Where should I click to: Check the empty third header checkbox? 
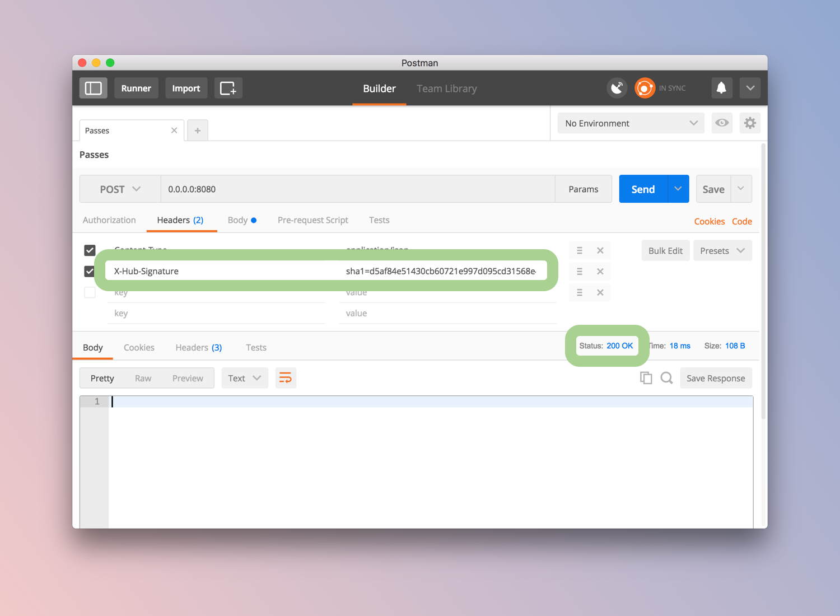click(90, 292)
